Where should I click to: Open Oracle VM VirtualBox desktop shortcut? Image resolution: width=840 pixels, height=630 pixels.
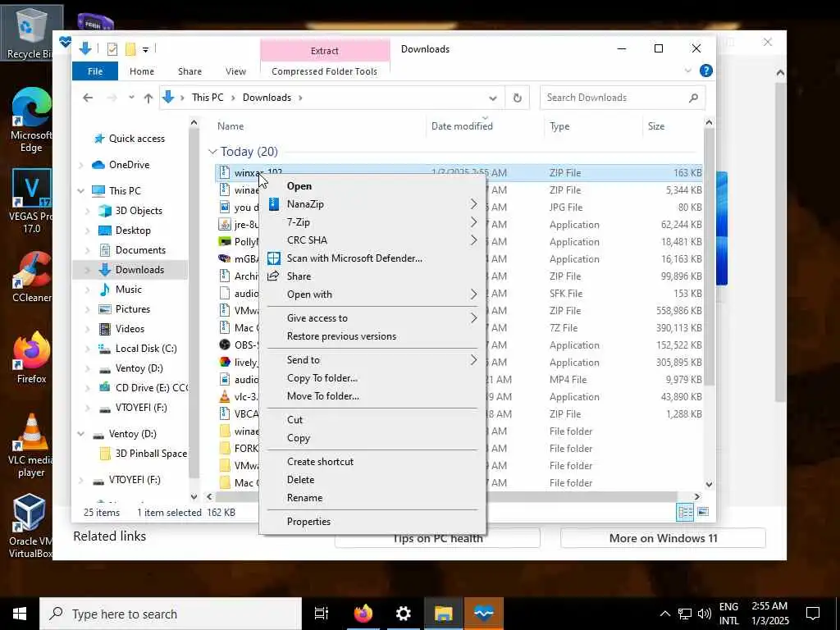[x=31, y=526]
